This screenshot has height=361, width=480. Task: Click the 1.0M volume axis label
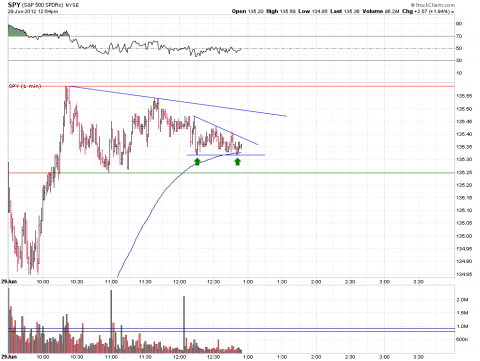[462, 326]
